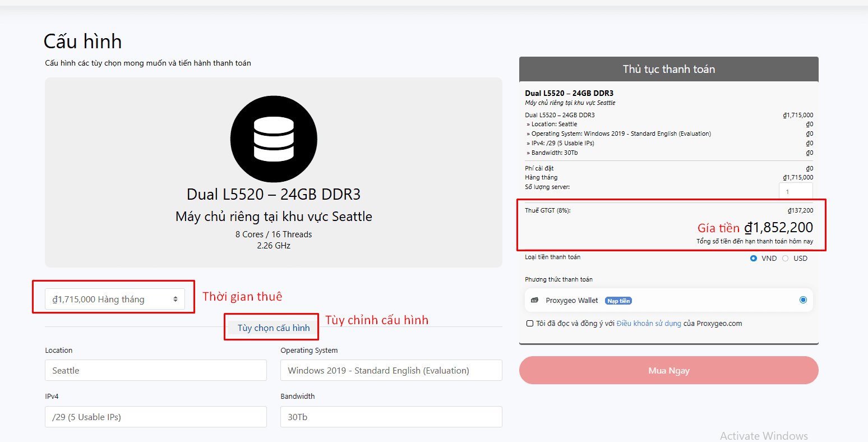The image size is (868, 442).
Task: Click the IPv4 /29 option field
Action: (156, 417)
